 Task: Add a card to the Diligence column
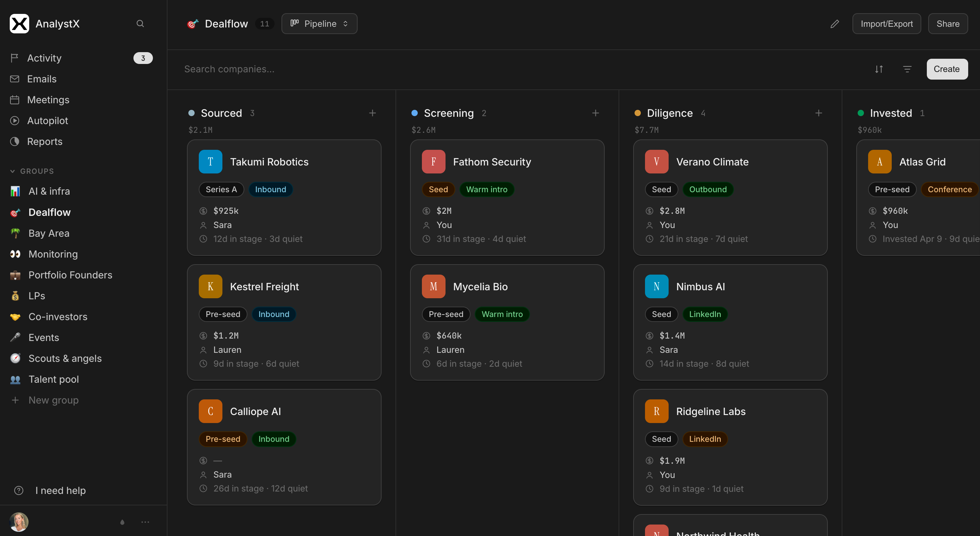pos(818,113)
